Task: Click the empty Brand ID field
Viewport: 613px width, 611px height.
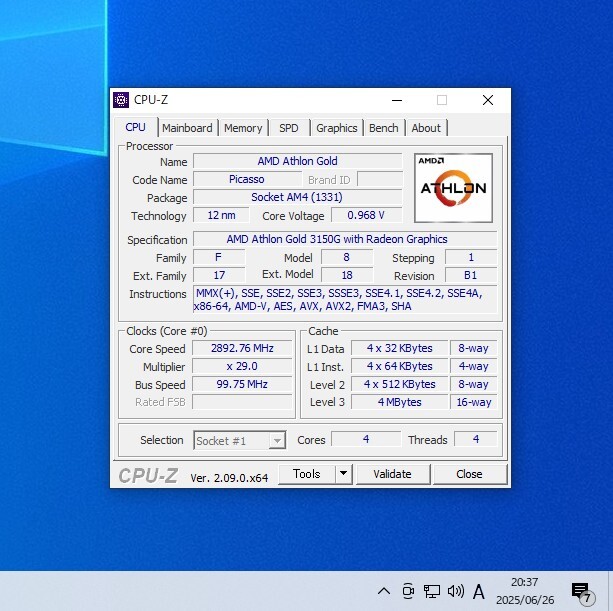Action: tap(380, 179)
